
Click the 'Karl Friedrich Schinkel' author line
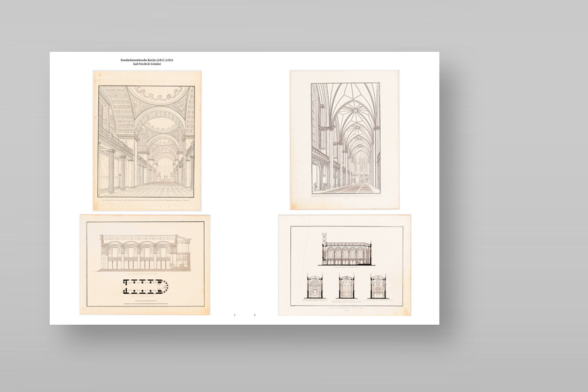tap(146, 64)
